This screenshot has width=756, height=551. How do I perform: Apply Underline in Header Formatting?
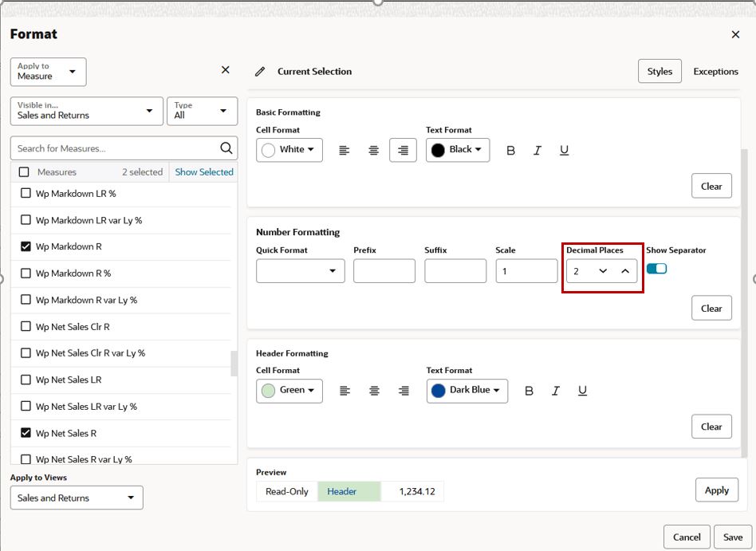(582, 391)
